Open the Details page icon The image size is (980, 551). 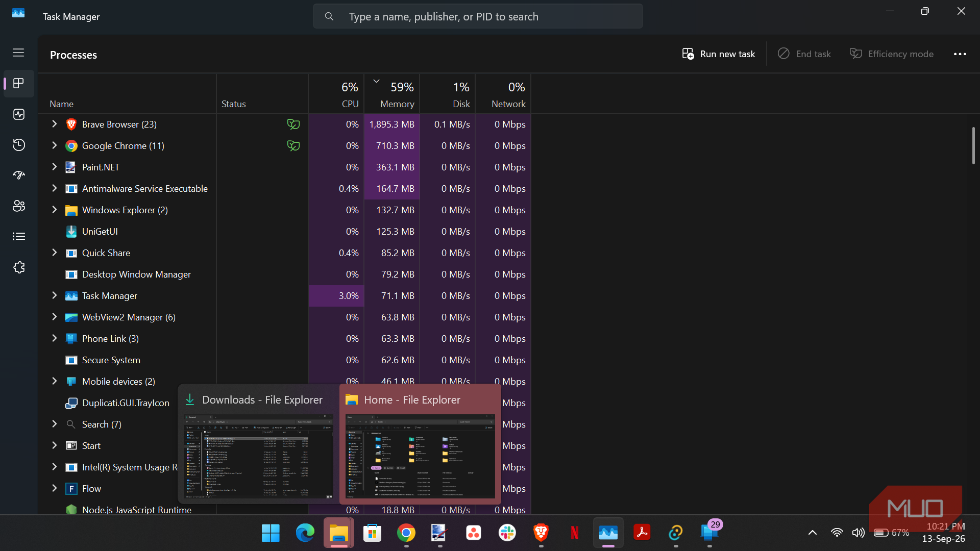click(19, 236)
